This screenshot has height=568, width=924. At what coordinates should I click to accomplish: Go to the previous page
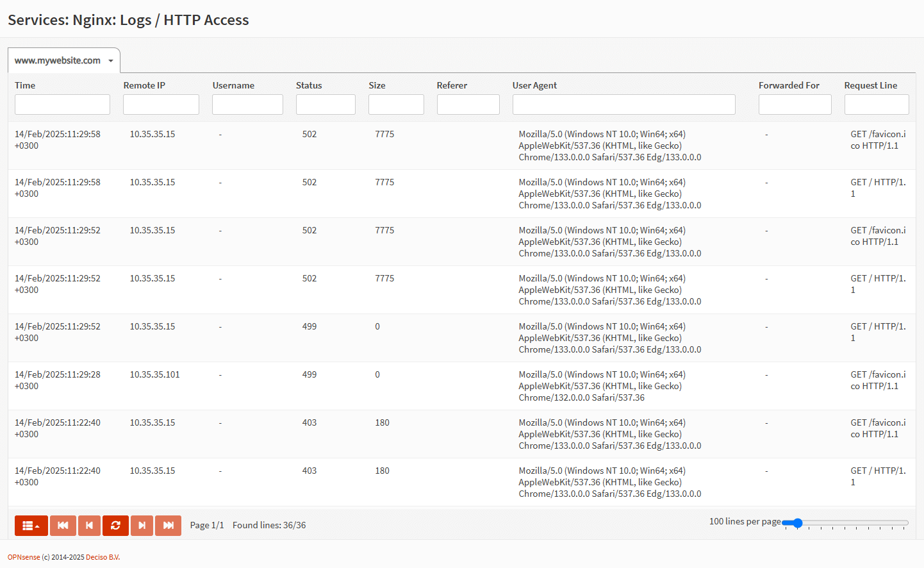pyautogui.click(x=89, y=525)
